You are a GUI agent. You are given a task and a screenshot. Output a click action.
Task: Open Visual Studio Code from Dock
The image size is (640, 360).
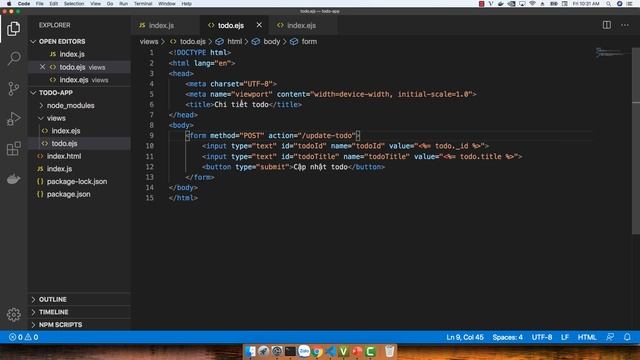coord(331,351)
